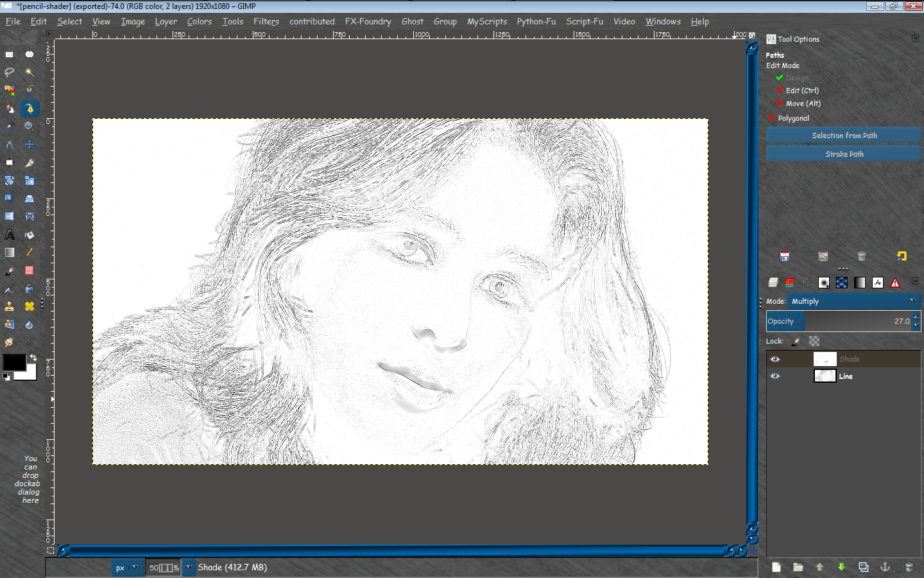924x578 pixels.
Task: Select the Fuzzy Select wand tool
Action: coord(30,72)
